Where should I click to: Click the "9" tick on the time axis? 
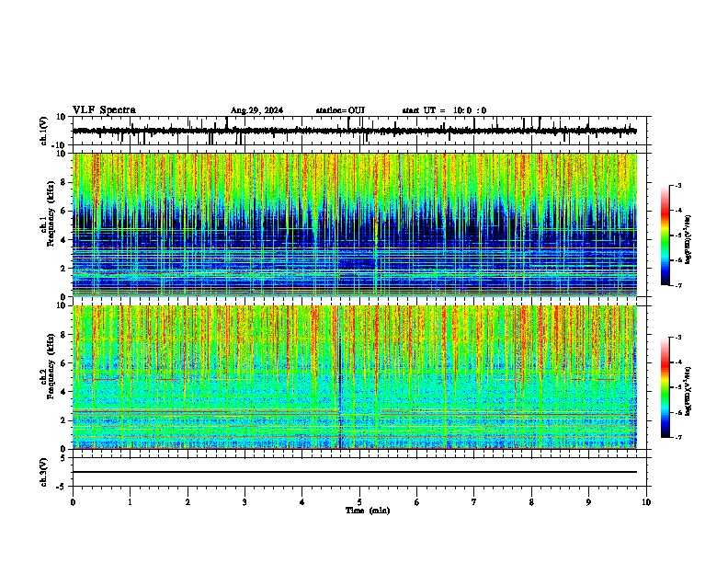(588, 502)
